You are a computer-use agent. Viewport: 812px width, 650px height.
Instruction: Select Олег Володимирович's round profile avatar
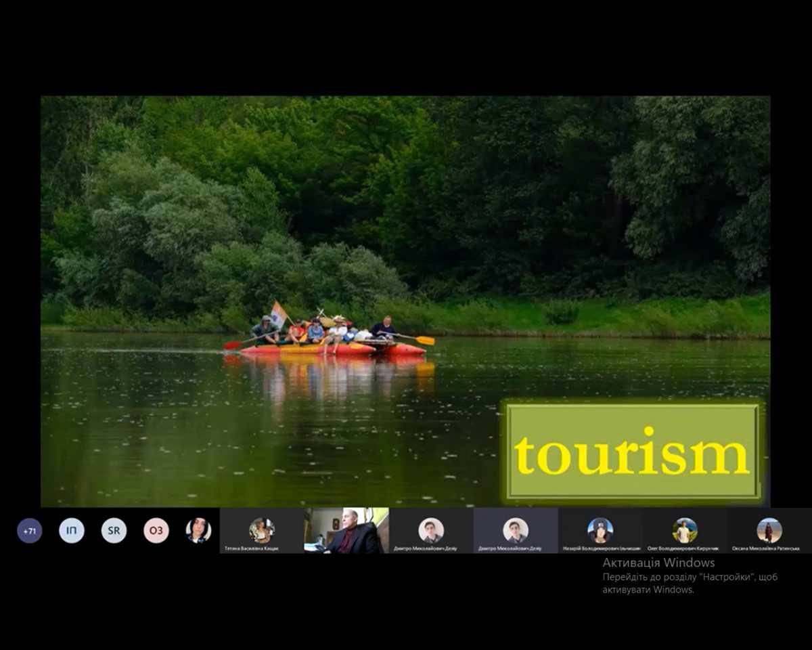coord(684,529)
